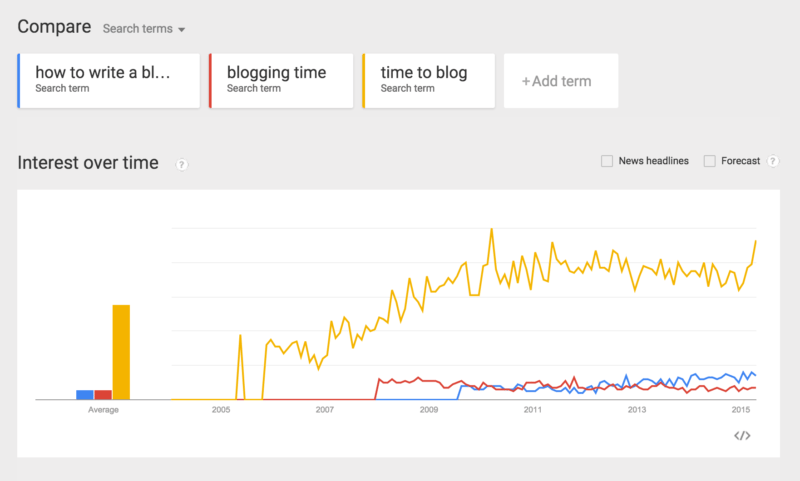Expand the Search terms dropdown arrow

coord(181,30)
